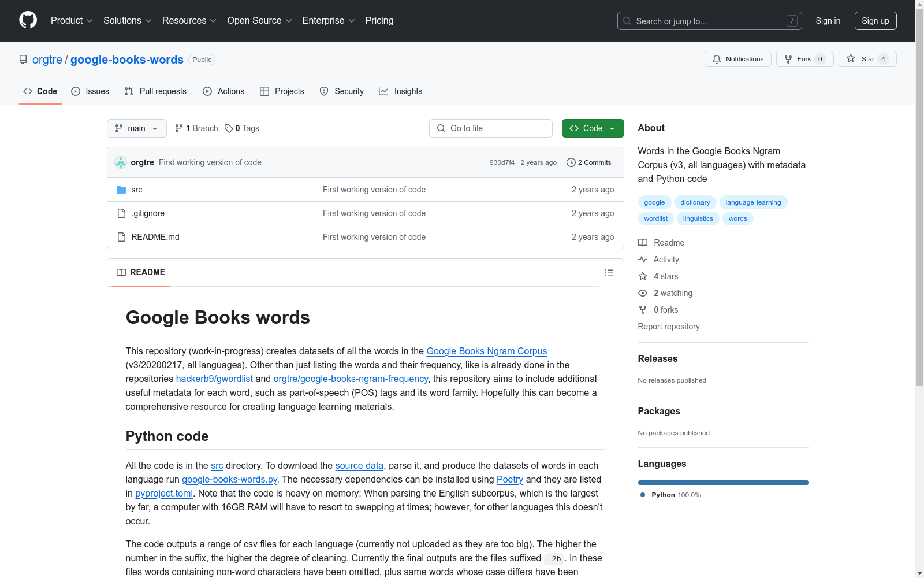This screenshot has height=578, width=924.
Task: Click the Fork button
Action: coord(804,59)
